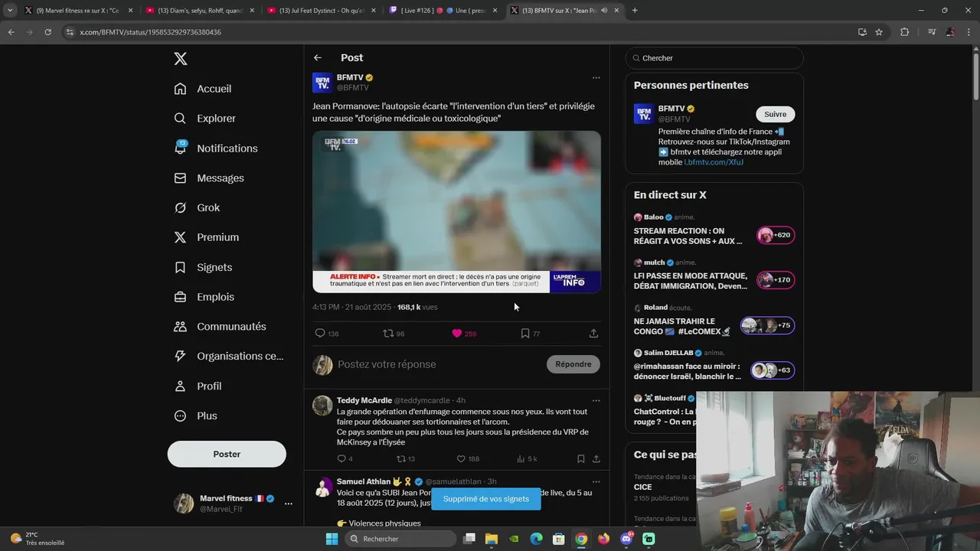
Task: Open BFMTV post options three dots
Action: (x=596, y=77)
